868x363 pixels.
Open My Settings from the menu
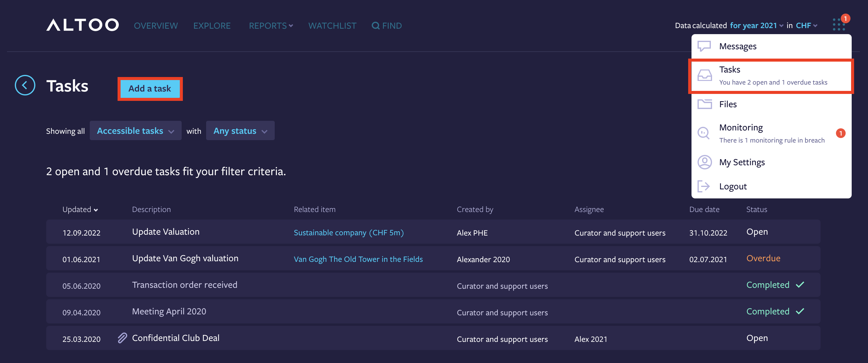[x=771, y=162]
